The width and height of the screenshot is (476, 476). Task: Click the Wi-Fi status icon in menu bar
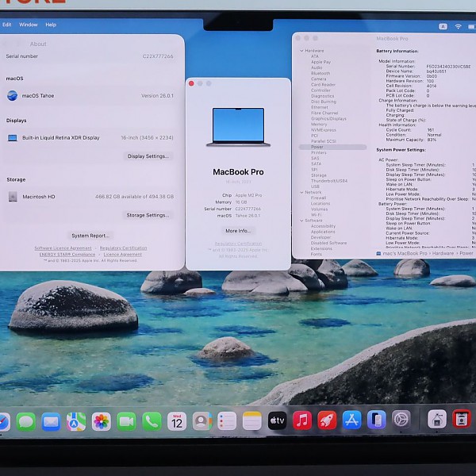(x=458, y=26)
